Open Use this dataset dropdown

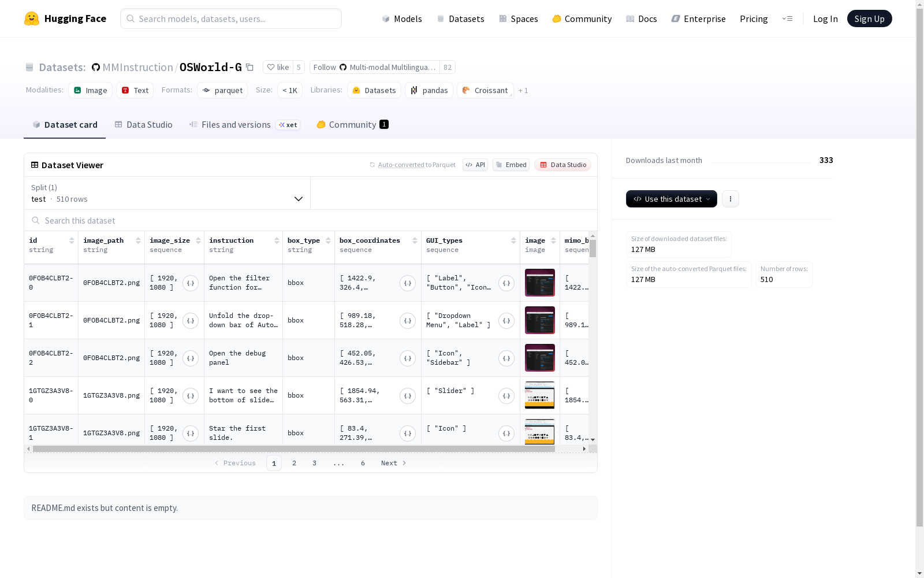point(672,199)
